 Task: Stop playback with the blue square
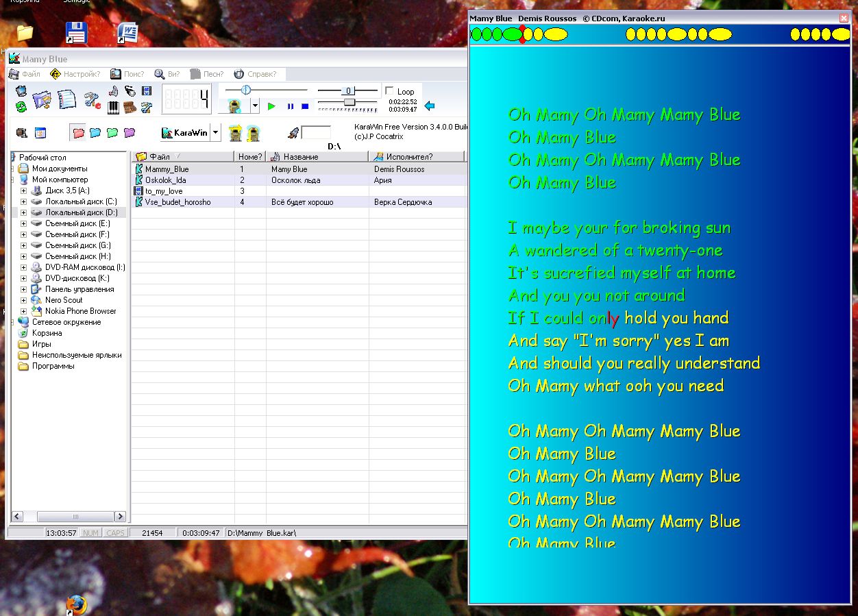pyautogui.click(x=305, y=106)
